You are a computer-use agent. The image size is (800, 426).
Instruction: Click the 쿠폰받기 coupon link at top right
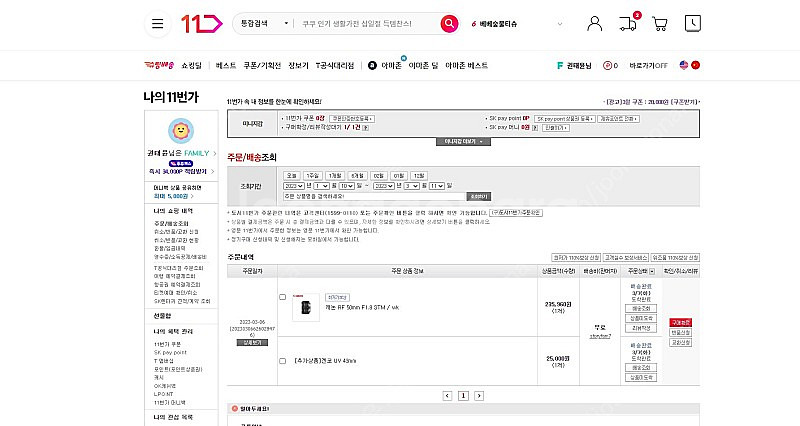[685, 102]
